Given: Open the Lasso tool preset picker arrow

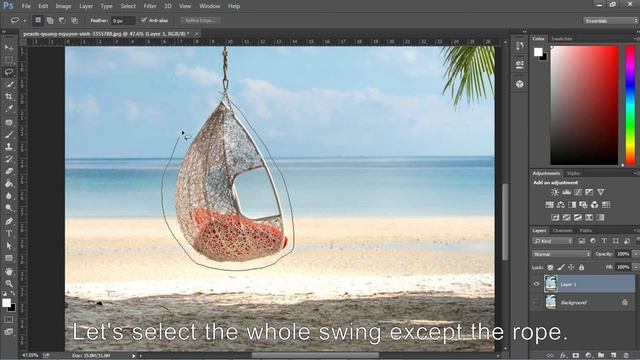Looking at the screenshot, I should pos(24,20).
